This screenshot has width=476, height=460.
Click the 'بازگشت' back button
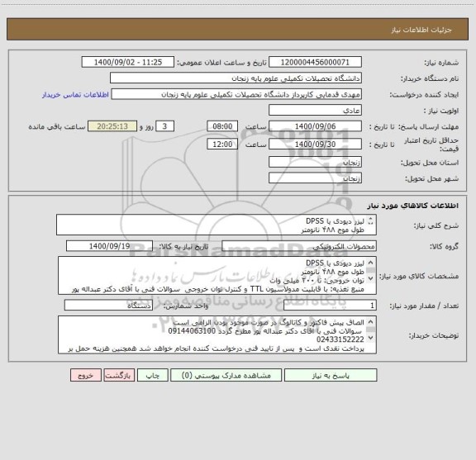click(119, 375)
